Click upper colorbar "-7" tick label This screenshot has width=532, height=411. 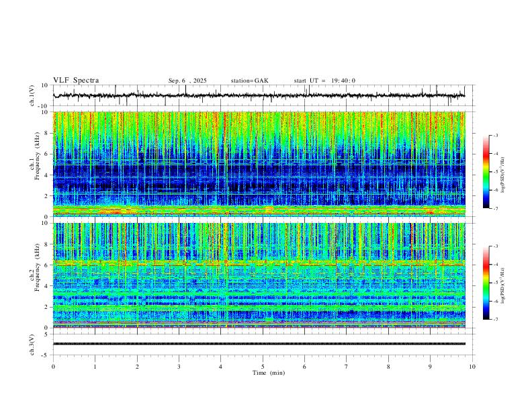pyautogui.click(x=496, y=209)
